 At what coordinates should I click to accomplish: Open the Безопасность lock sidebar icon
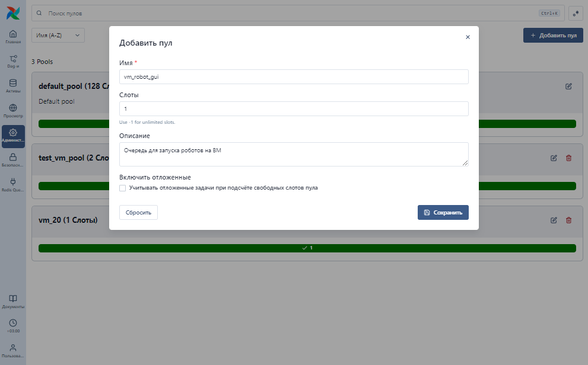coord(13,160)
